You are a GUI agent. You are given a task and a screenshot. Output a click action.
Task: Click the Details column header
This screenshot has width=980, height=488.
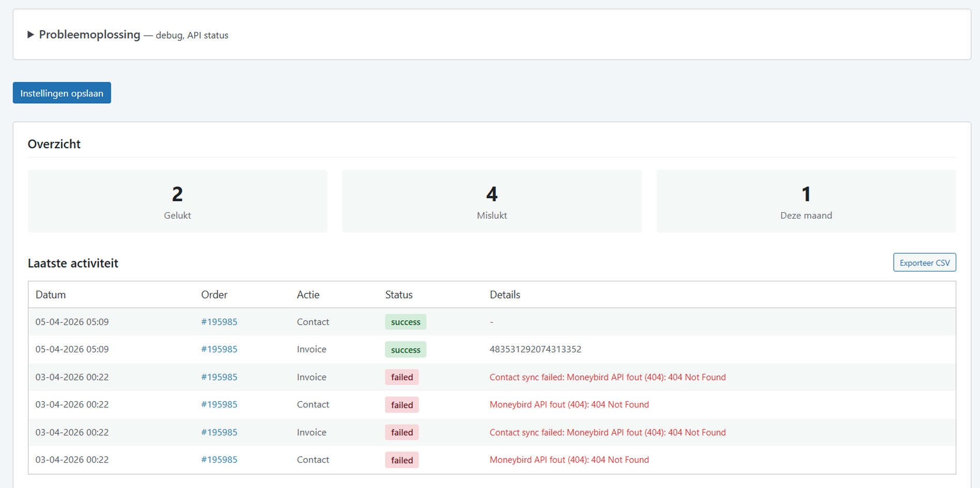[504, 294]
